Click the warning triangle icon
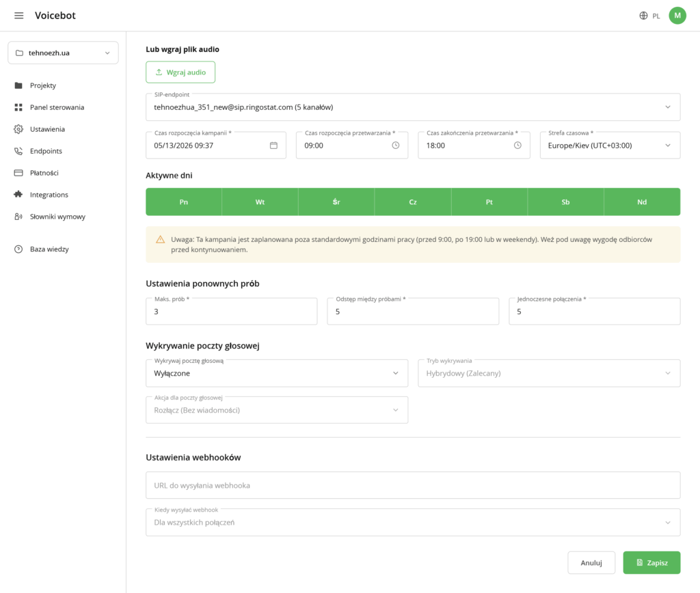This screenshot has height=593, width=700. pyautogui.click(x=160, y=240)
